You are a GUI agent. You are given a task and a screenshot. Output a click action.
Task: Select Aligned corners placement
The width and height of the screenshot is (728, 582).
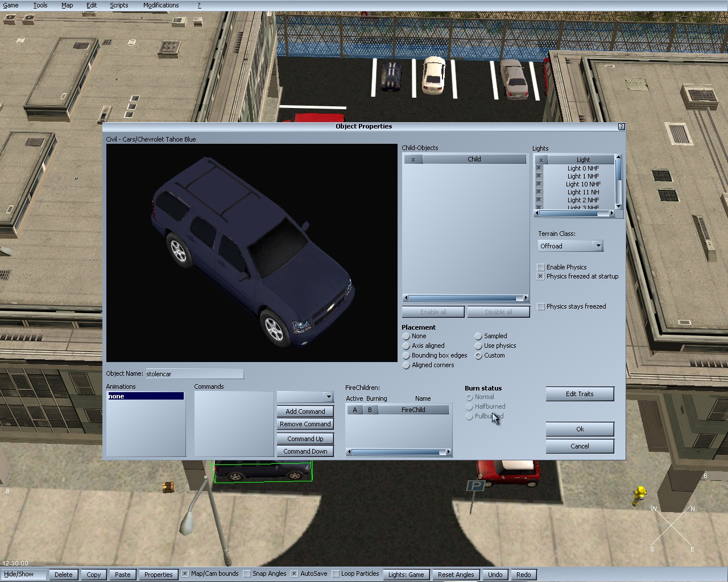(x=406, y=365)
